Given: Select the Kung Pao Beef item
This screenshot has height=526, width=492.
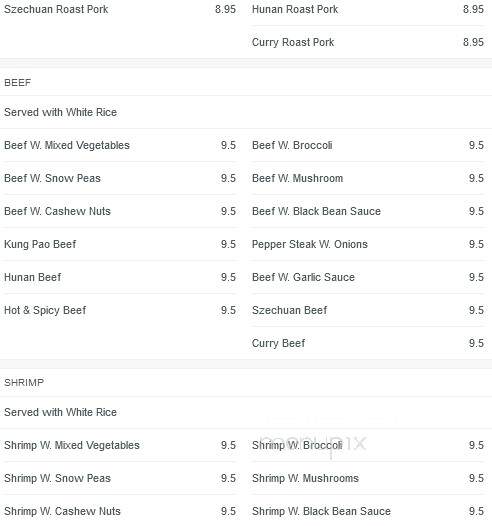Looking at the screenshot, I should click(40, 244).
